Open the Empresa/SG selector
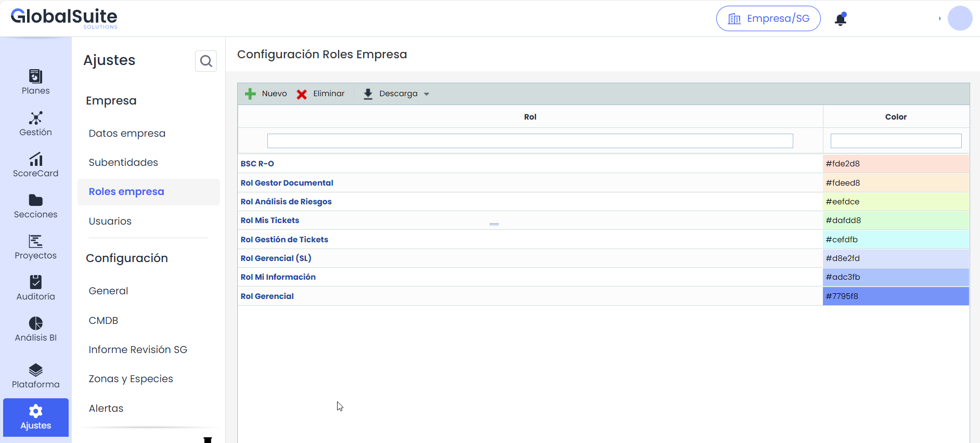This screenshot has height=443, width=980. pos(768,19)
